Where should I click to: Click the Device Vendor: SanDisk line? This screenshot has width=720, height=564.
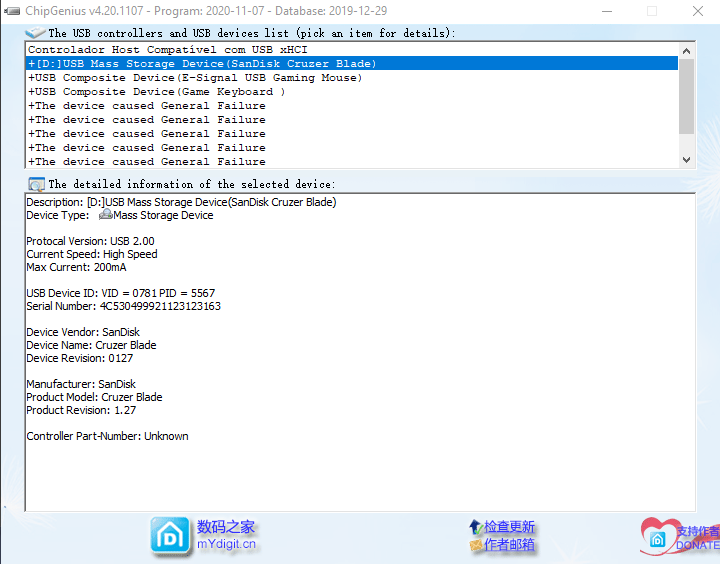(83, 332)
